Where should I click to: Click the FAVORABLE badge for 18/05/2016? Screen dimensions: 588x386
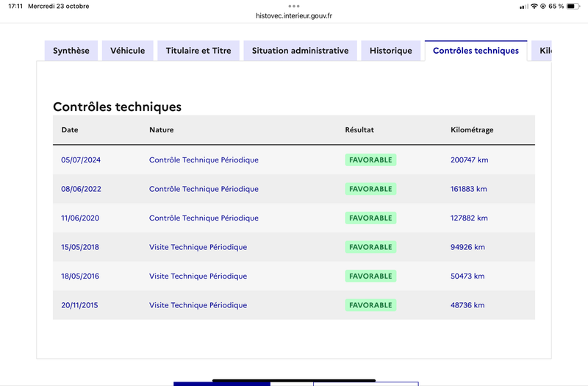point(370,276)
